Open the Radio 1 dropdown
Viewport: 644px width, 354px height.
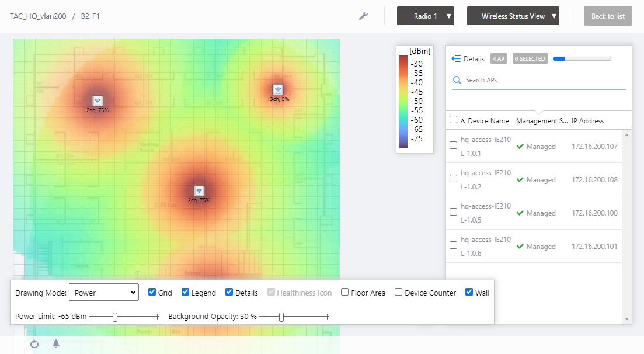pyautogui.click(x=426, y=16)
